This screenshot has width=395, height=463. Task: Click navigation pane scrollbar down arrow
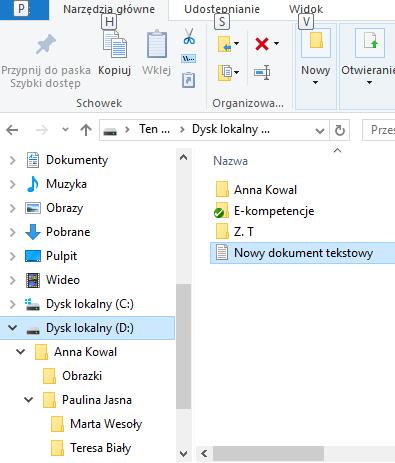(183, 454)
